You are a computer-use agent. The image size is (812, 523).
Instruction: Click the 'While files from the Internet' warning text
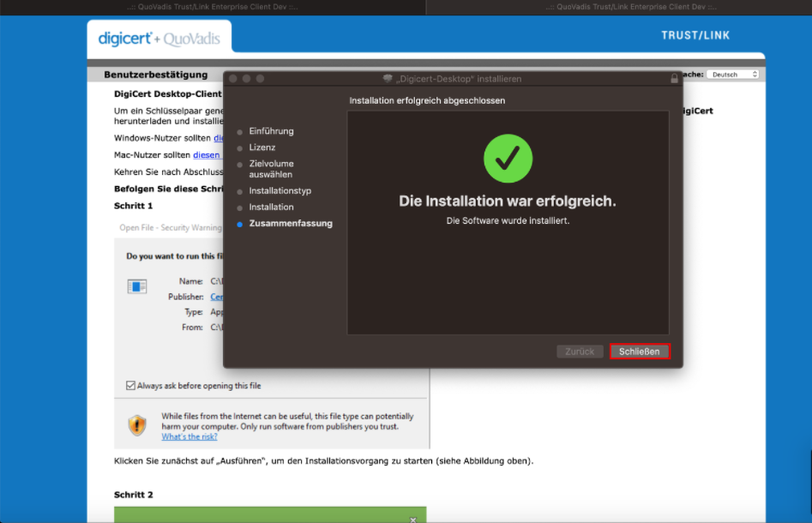pos(287,421)
